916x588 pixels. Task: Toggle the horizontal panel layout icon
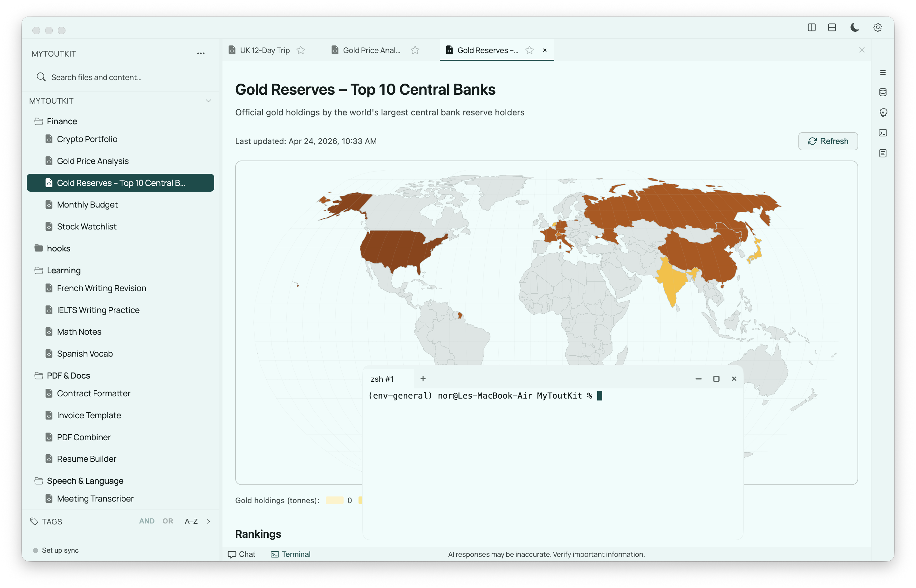pyautogui.click(x=832, y=27)
